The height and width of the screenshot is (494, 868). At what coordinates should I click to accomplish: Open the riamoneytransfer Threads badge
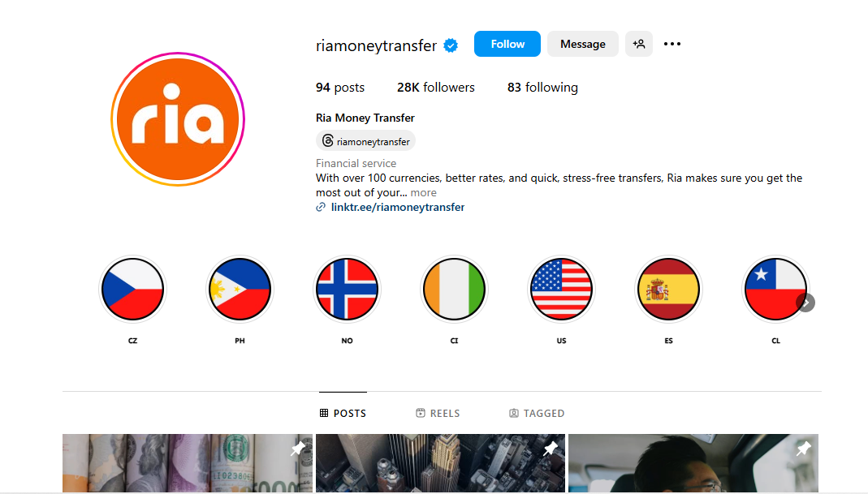(366, 141)
